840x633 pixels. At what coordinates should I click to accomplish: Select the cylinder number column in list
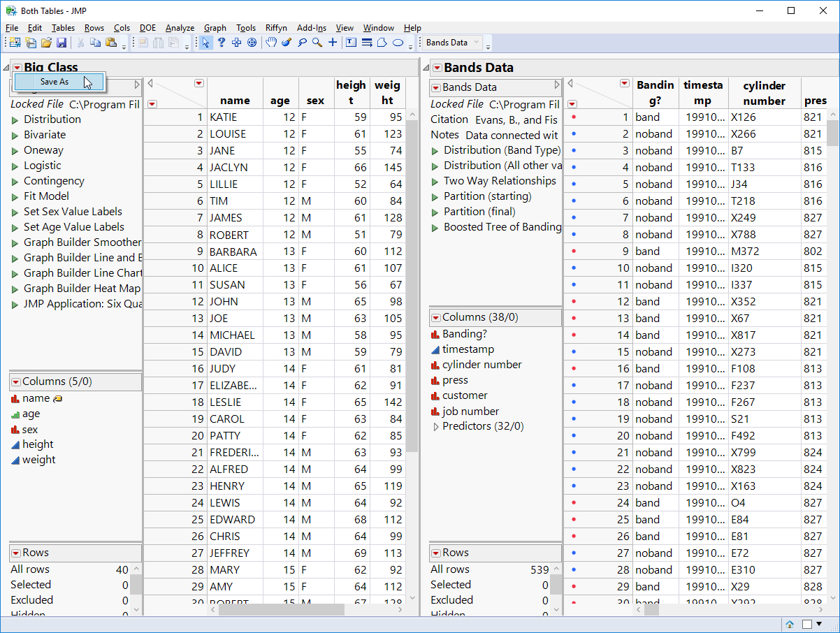point(481,365)
